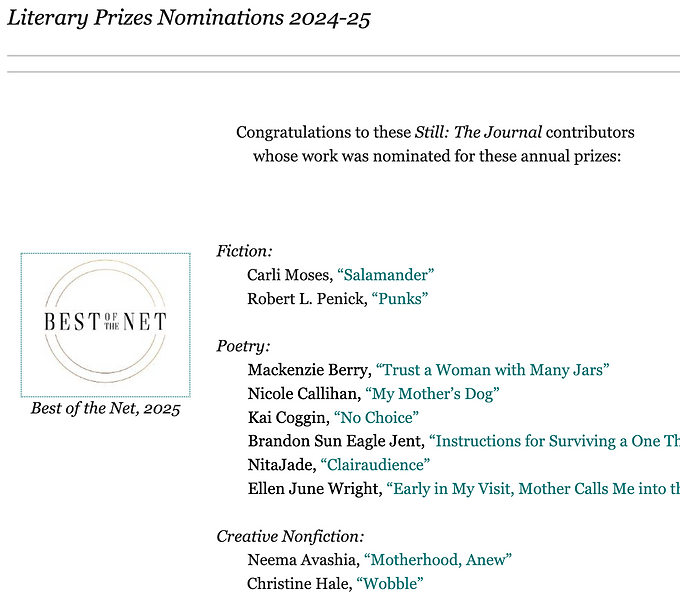
Task: Click the "Still: The Journal" italic text
Action: (x=478, y=133)
